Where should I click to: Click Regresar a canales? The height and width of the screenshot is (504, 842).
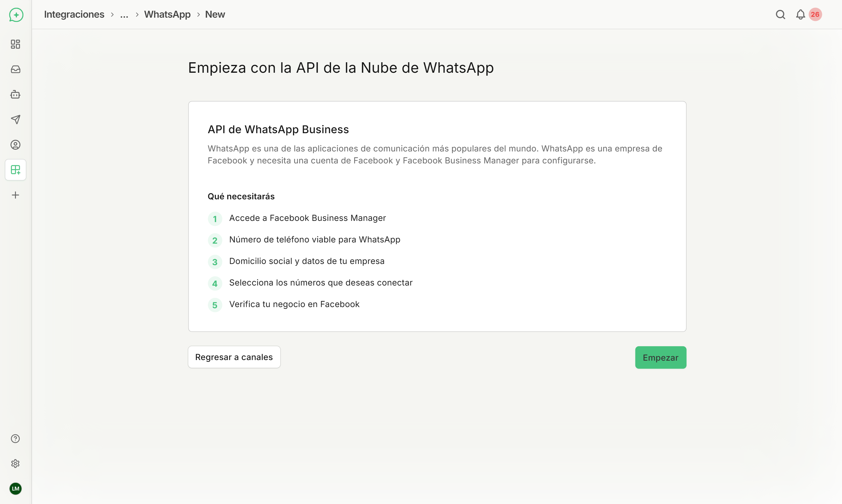pyautogui.click(x=234, y=357)
